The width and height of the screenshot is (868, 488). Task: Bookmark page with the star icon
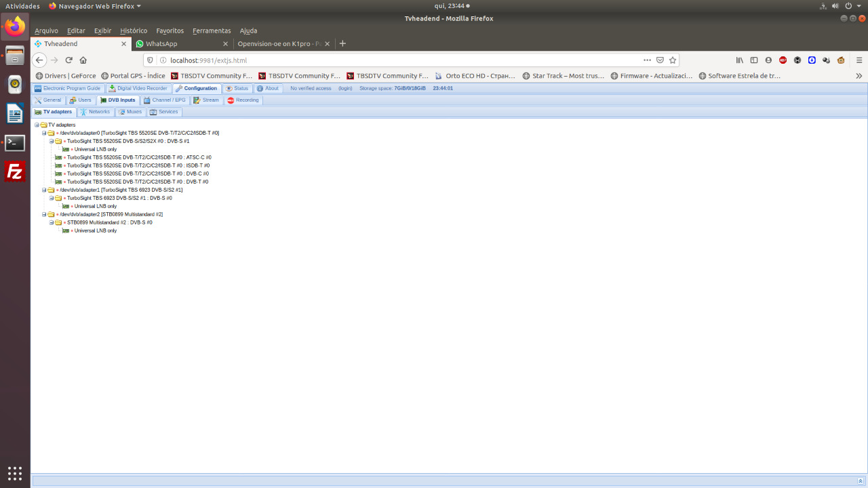(x=673, y=60)
